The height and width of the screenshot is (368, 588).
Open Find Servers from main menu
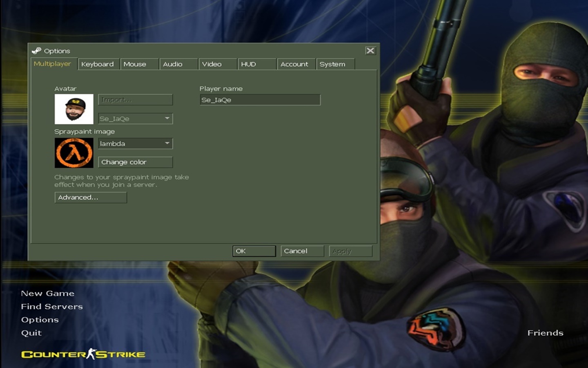click(x=52, y=307)
